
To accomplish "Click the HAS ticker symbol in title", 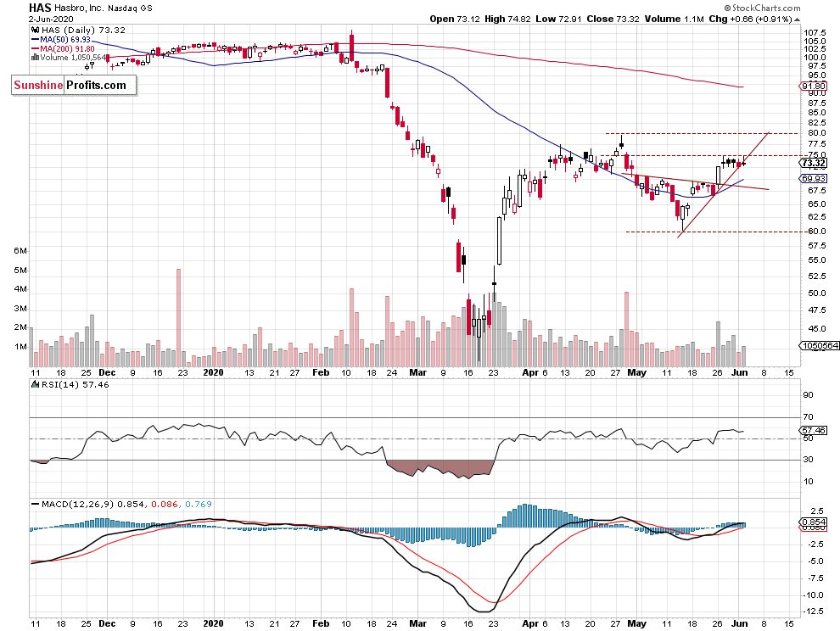I will tap(40, 8).
